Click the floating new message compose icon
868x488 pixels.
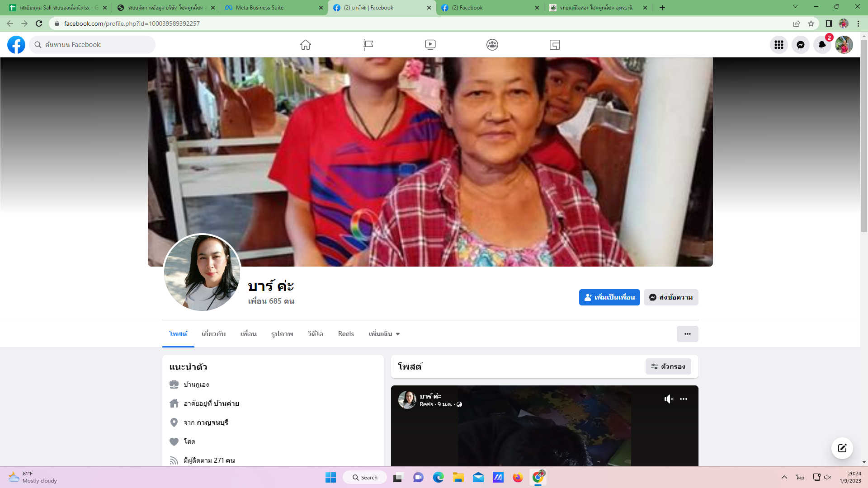click(842, 448)
